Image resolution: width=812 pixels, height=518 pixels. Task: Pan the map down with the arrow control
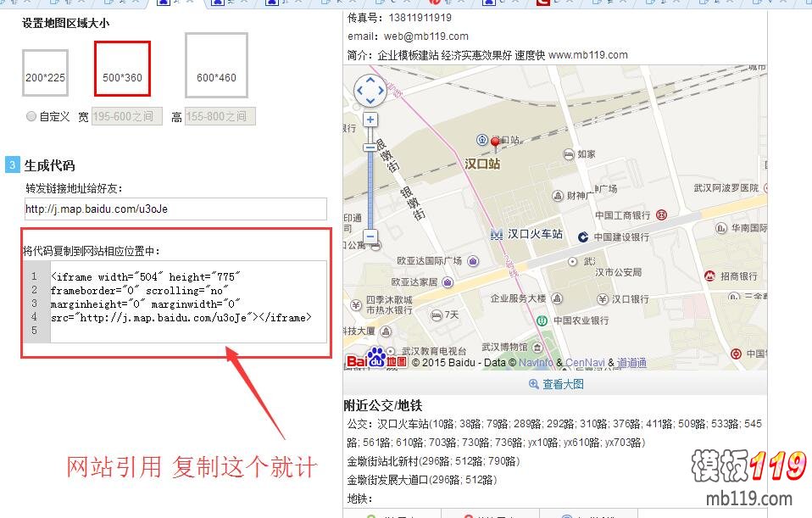pyautogui.click(x=370, y=100)
